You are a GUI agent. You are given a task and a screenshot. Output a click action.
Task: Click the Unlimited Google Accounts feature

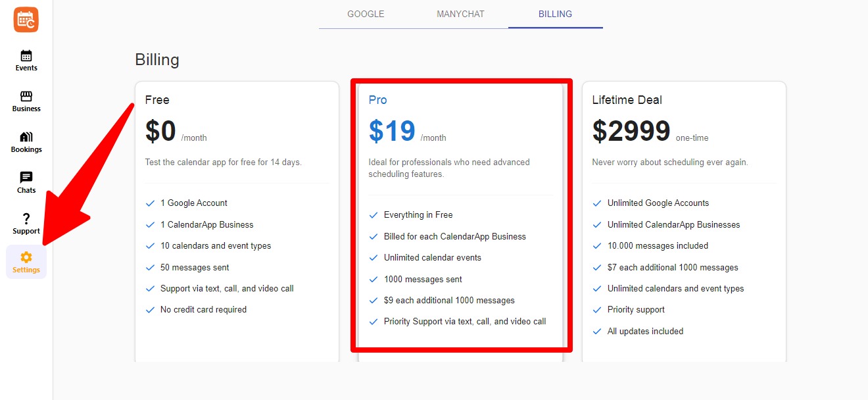[658, 203]
